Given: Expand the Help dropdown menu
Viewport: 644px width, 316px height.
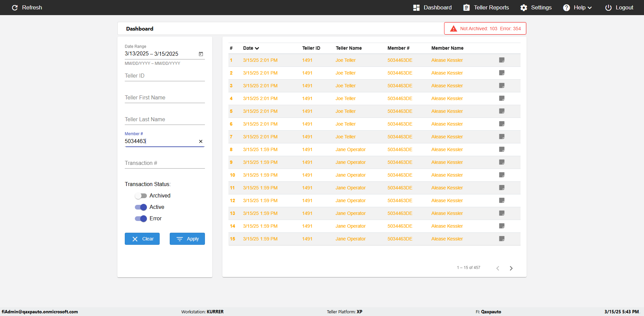Looking at the screenshot, I should pos(578,7).
